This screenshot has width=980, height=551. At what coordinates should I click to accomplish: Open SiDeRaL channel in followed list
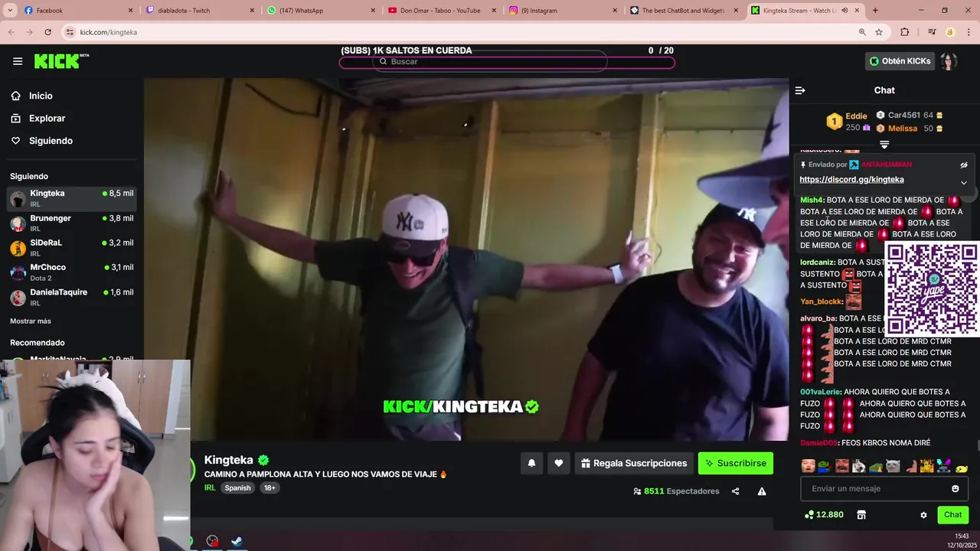click(72, 248)
